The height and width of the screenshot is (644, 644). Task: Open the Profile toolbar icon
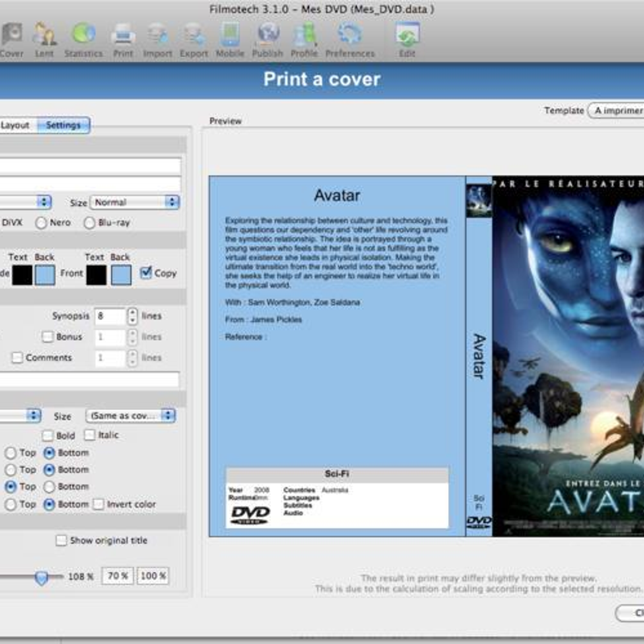tap(304, 40)
